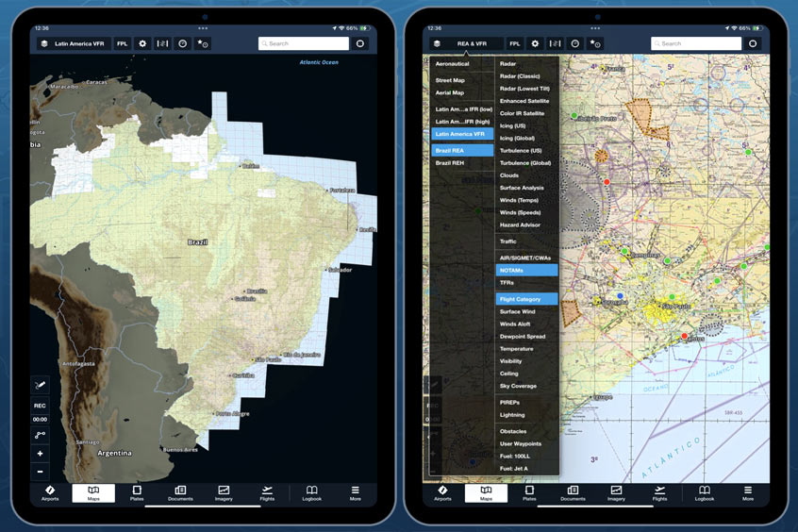Viewport: 798px width, 532px height.
Task: Open settings gear on right iPad
Action: 535,43
